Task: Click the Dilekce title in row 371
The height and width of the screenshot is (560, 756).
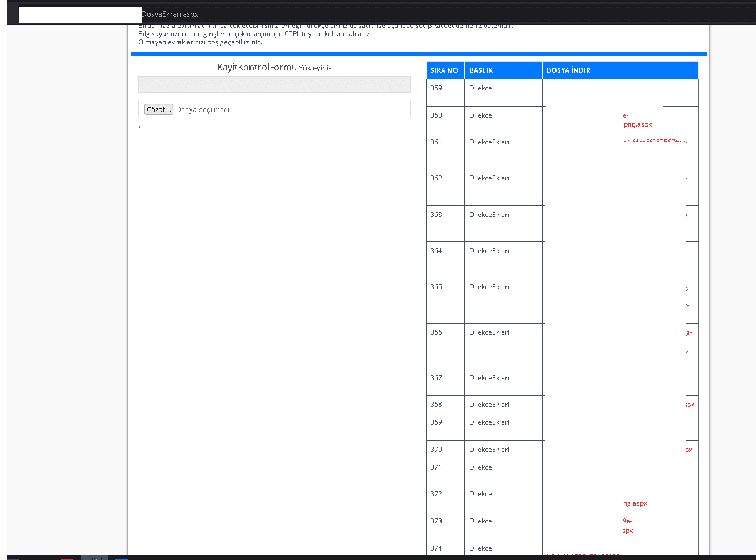Action: coord(480,467)
